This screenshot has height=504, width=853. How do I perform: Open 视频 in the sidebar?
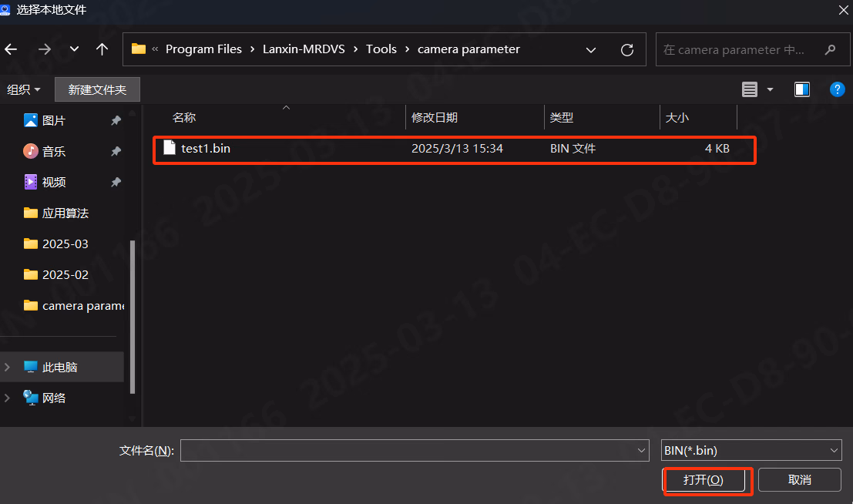coord(53,183)
